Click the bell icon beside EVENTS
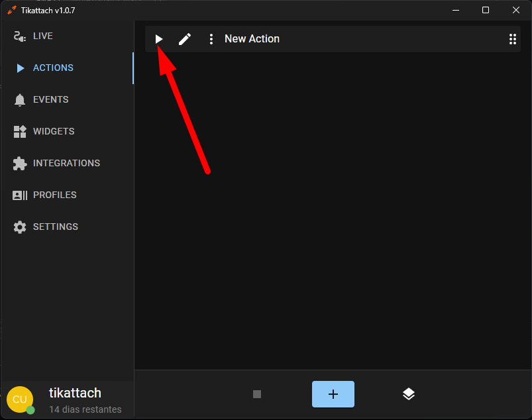 [x=20, y=100]
